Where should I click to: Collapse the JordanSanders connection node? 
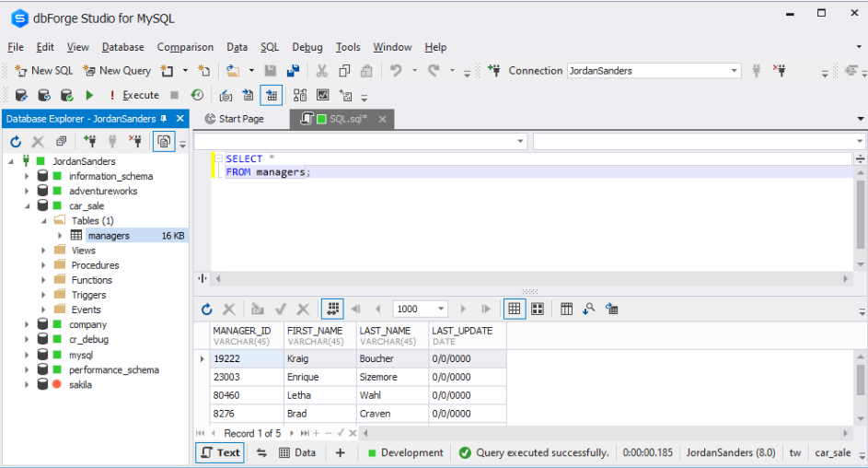coord(11,161)
